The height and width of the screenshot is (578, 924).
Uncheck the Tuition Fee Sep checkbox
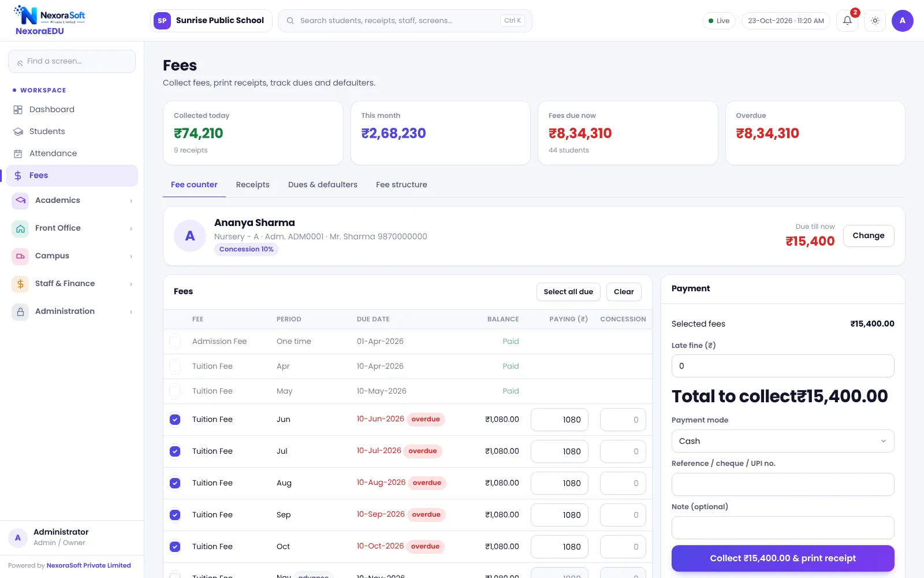click(x=175, y=515)
